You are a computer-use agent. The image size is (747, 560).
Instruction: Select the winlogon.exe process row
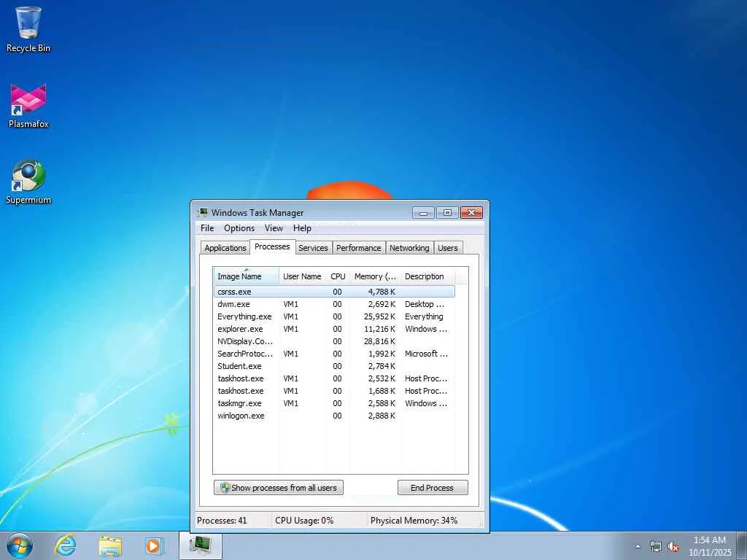(x=334, y=415)
